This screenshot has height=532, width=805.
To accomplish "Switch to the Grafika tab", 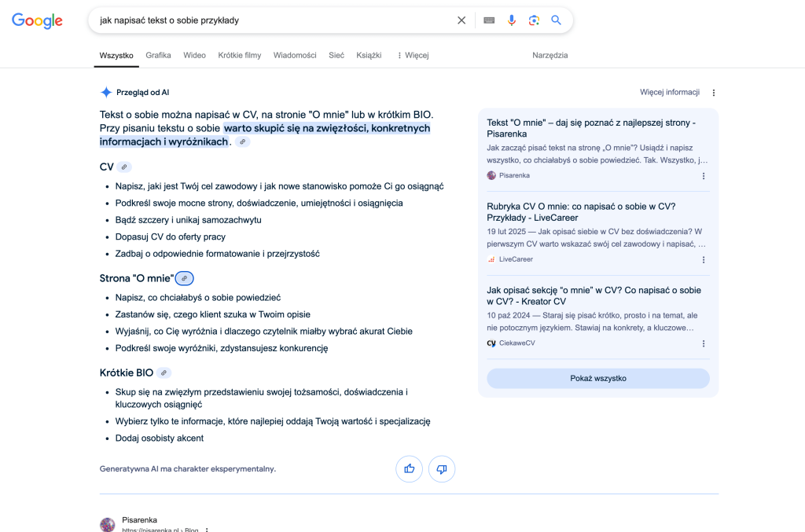I will (x=156, y=55).
